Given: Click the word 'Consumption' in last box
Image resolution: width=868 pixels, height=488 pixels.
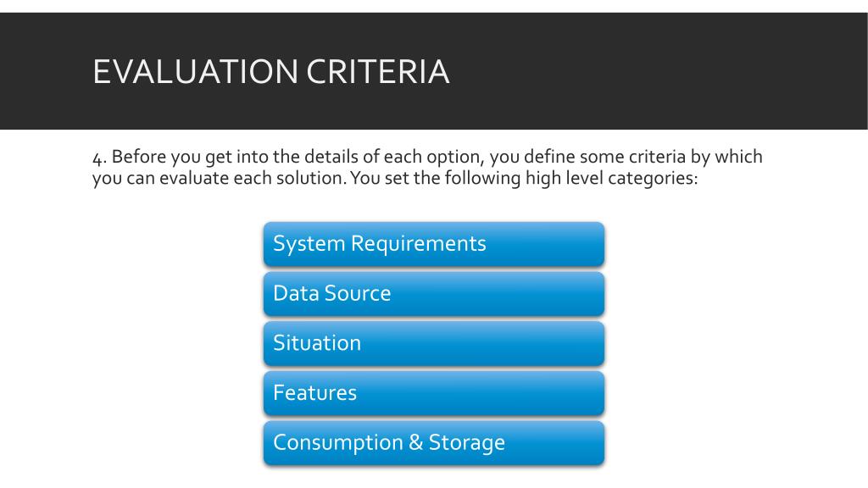Looking at the screenshot, I should click(x=338, y=443).
